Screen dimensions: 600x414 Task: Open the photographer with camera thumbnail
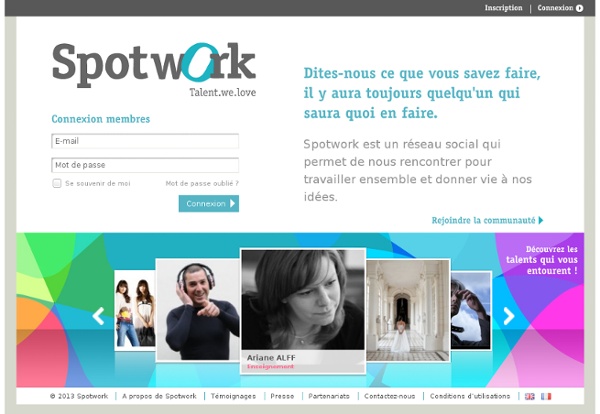point(471,310)
